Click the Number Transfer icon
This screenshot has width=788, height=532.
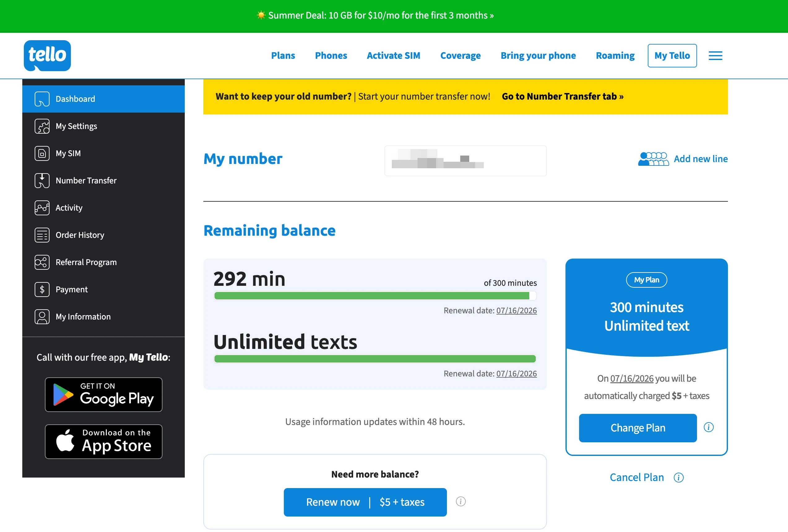click(x=42, y=181)
